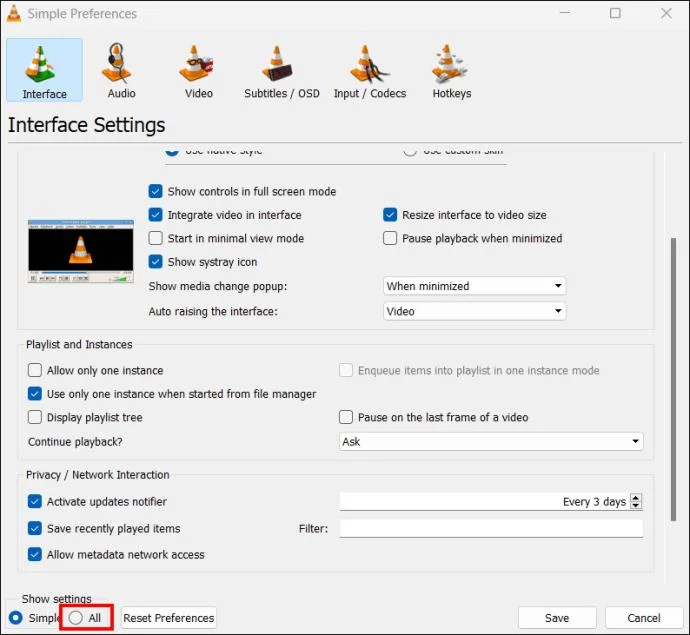Click the VLC interface preview thumbnail
This screenshot has width=690, height=635.
(x=81, y=251)
